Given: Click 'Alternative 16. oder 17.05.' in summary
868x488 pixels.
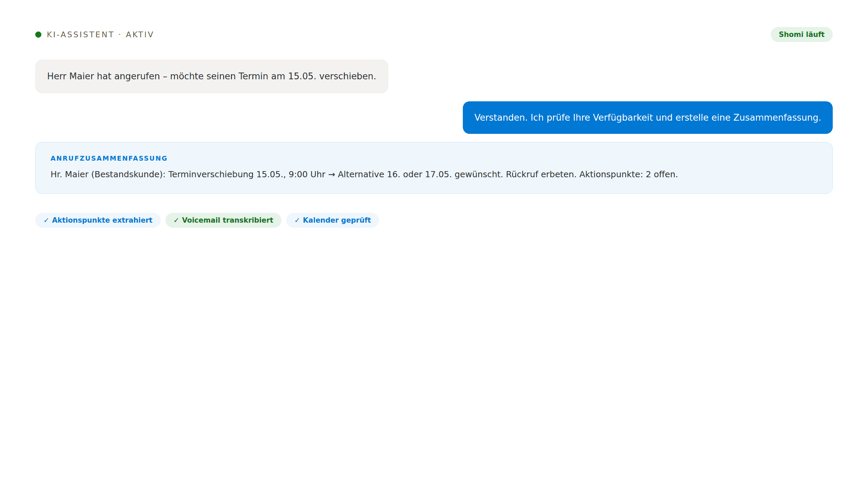Looking at the screenshot, I should 395,175.
